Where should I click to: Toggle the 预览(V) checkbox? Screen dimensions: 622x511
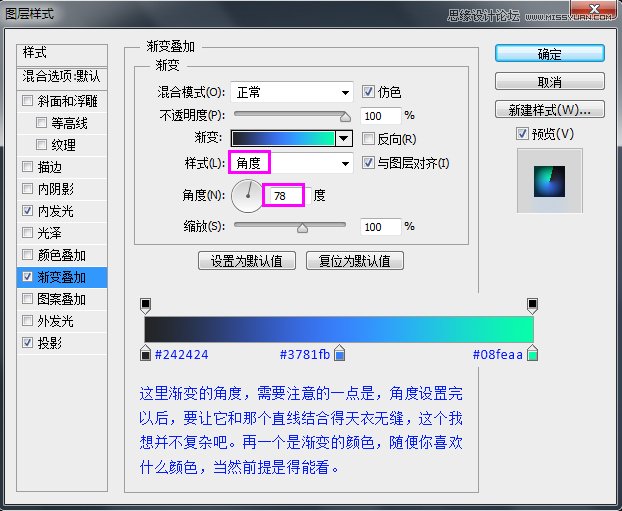coord(522,134)
